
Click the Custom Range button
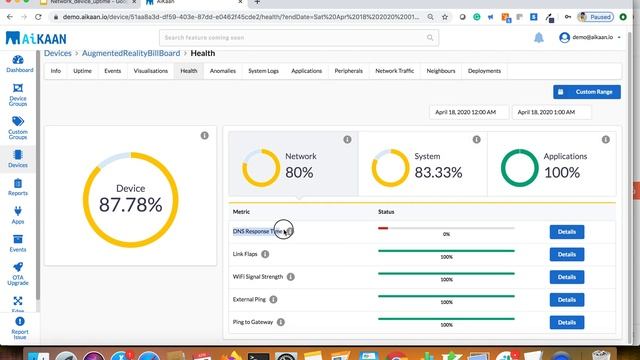[587, 92]
